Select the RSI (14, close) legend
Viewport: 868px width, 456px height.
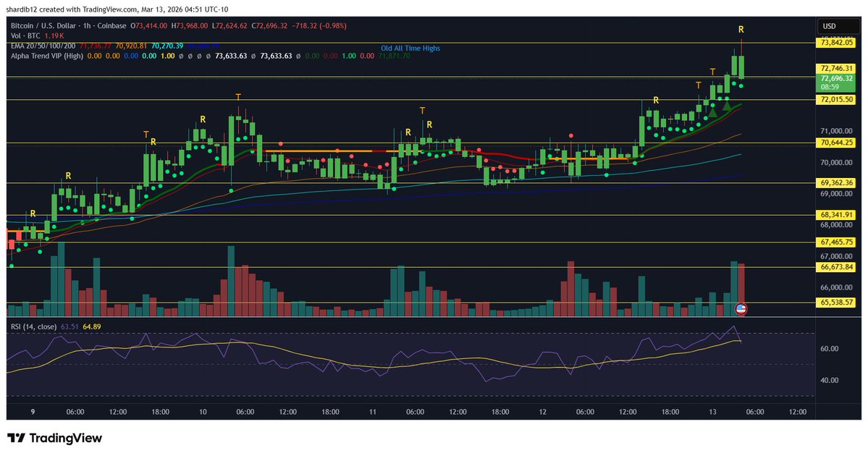click(x=34, y=326)
